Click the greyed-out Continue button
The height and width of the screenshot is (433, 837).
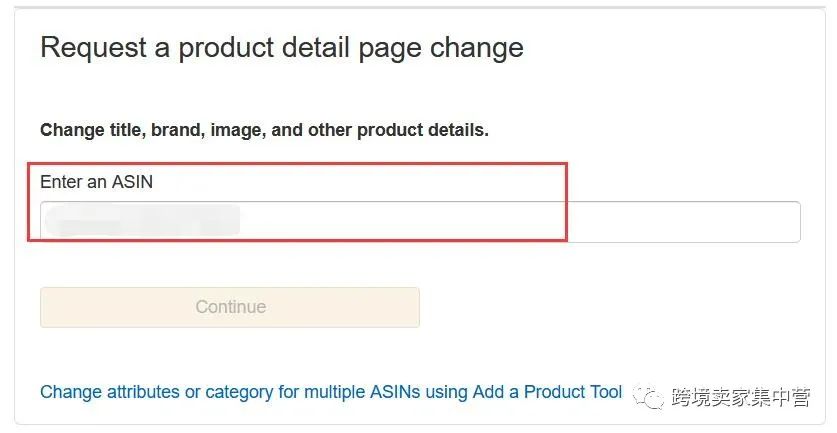point(230,307)
